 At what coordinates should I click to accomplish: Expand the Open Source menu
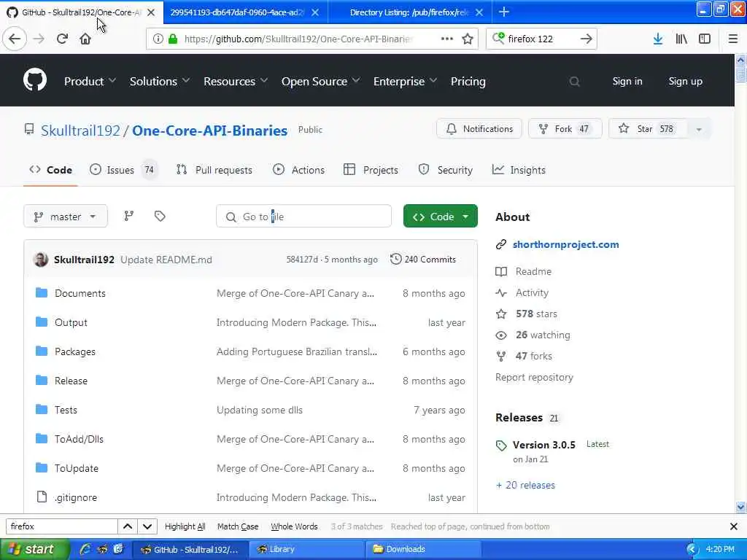[x=320, y=82]
